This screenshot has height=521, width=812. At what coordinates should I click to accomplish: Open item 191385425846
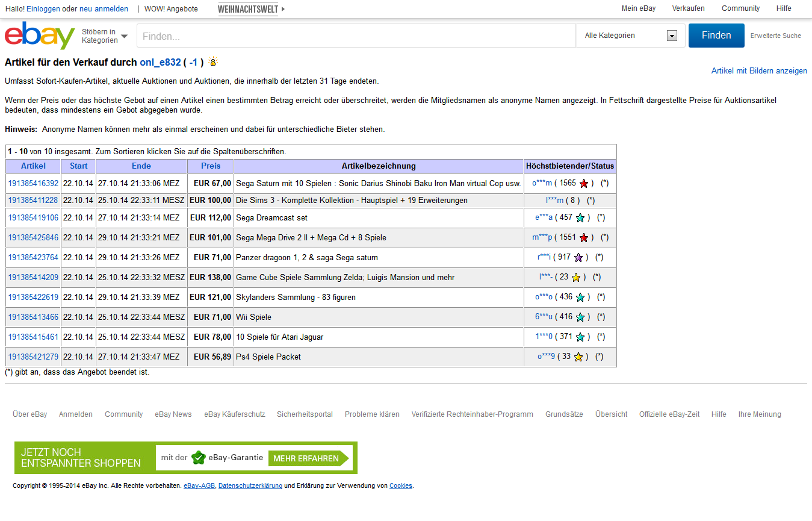pyautogui.click(x=33, y=238)
